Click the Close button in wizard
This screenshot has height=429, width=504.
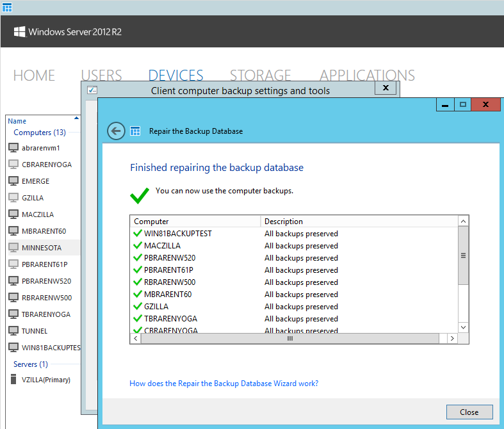469,412
